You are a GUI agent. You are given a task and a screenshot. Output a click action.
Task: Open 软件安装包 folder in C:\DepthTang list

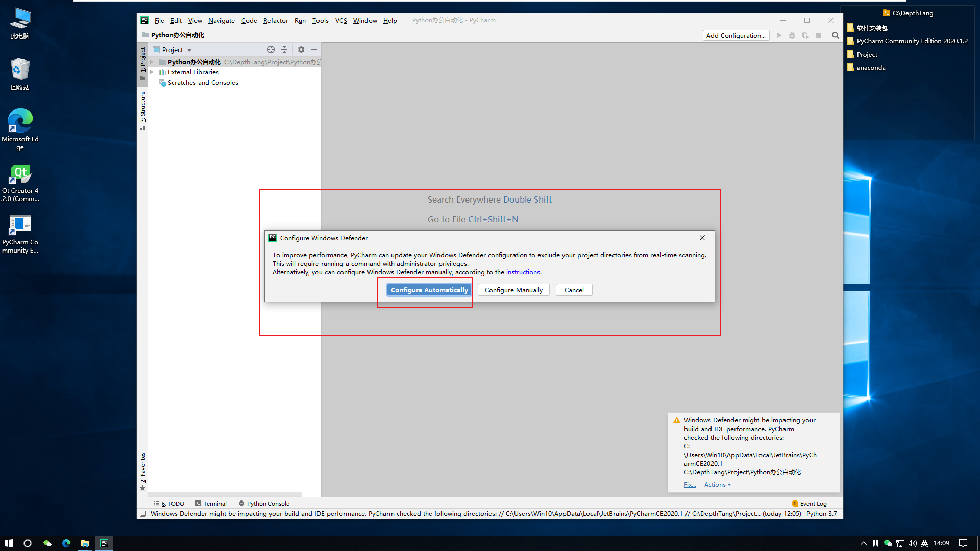(x=867, y=28)
